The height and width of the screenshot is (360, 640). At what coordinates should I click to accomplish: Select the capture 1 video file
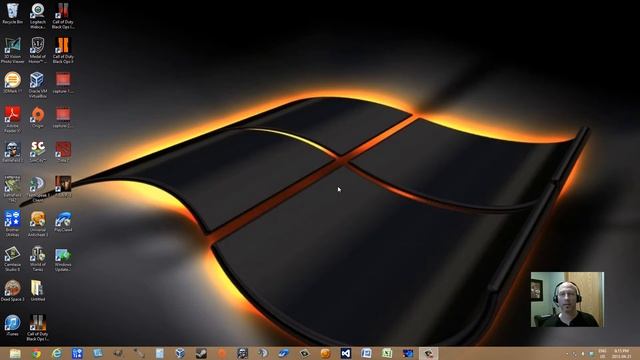point(63,82)
